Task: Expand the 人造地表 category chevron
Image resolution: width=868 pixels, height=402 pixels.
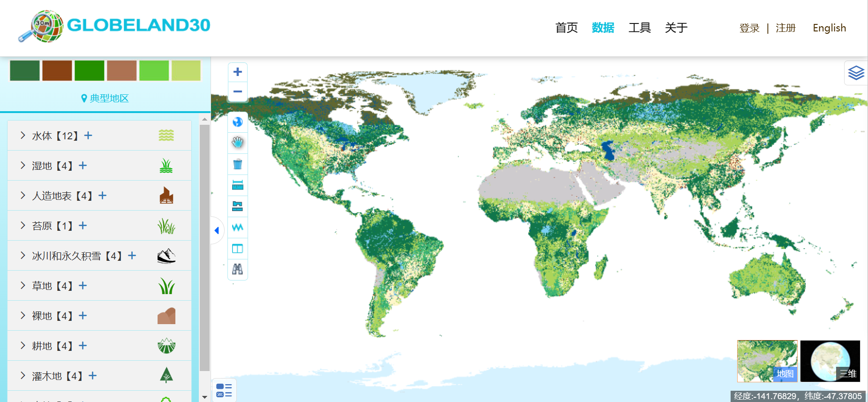Action: (23, 196)
